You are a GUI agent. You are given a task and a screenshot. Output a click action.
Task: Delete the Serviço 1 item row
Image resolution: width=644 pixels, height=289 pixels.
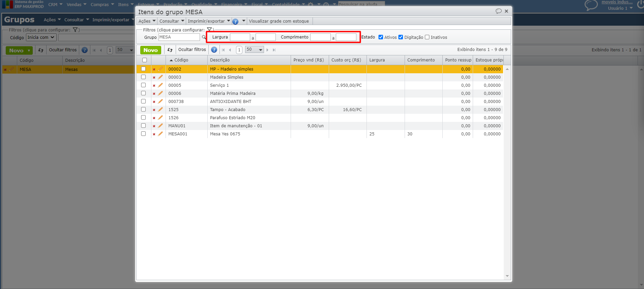click(x=154, y=85)
